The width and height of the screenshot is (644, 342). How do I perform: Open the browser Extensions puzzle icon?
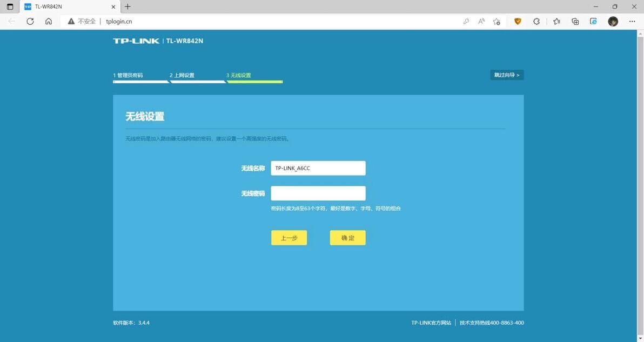coord(536,21)
